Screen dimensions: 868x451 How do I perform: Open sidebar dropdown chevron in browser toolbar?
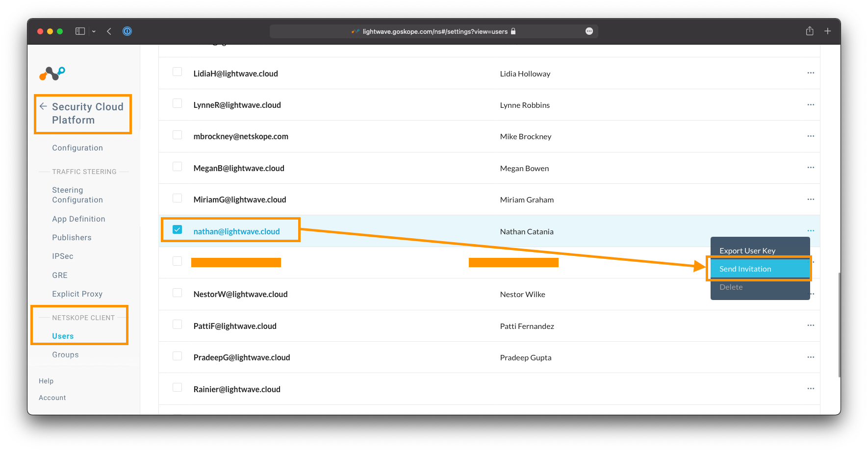point(94,31)
